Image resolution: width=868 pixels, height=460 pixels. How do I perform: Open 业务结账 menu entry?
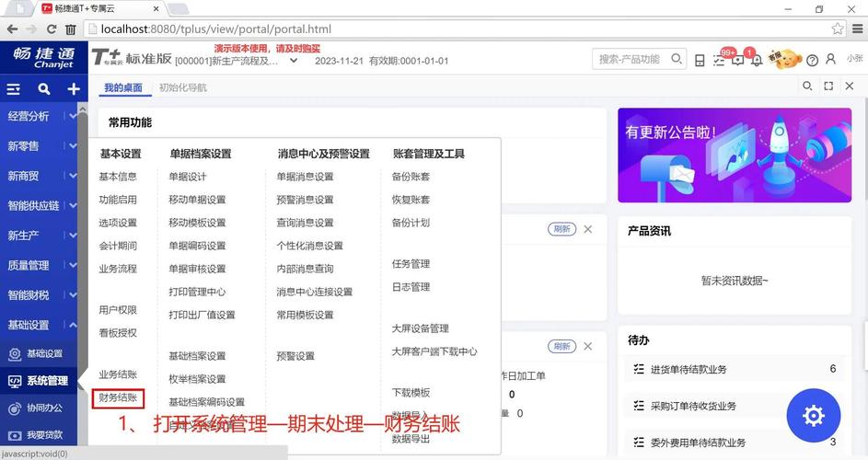118,374
